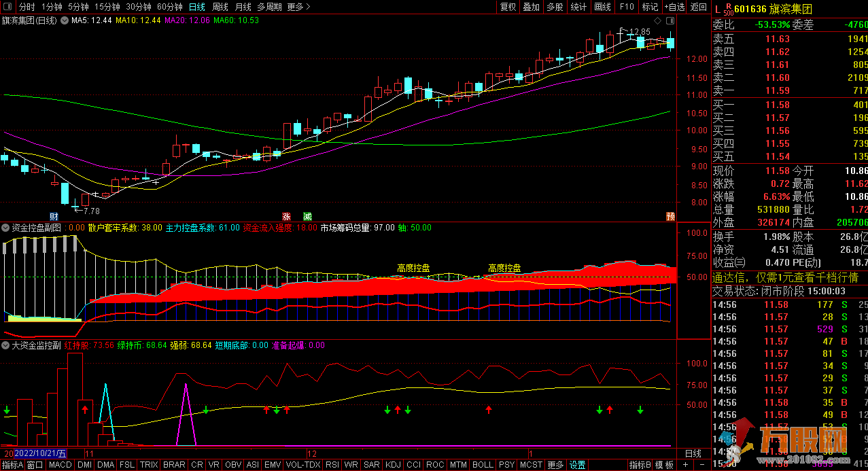
Task: Apply the RSI indicator
Action: (x=332, y=465)
